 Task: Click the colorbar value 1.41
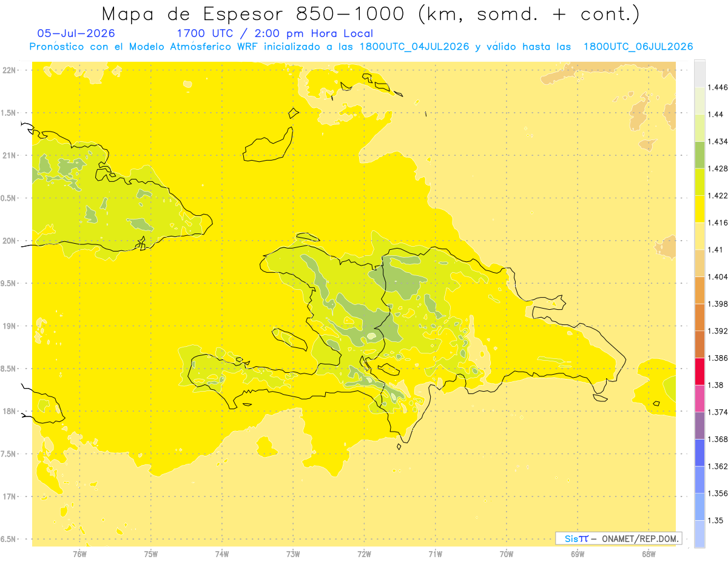(x=716, y=250)
